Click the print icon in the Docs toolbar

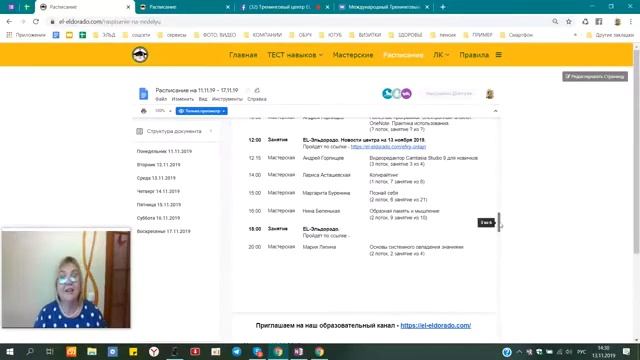144,111
